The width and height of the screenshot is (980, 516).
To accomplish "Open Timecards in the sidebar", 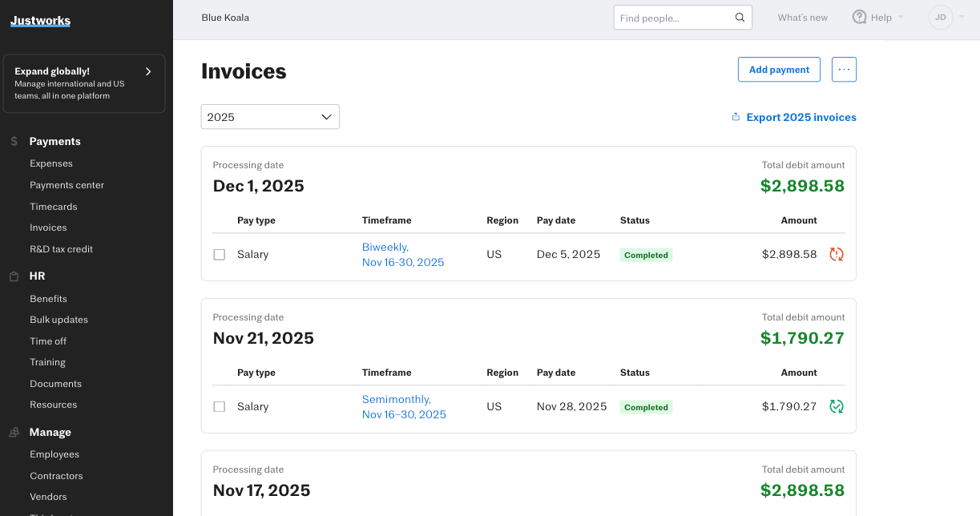I will (x=54, y=207).
